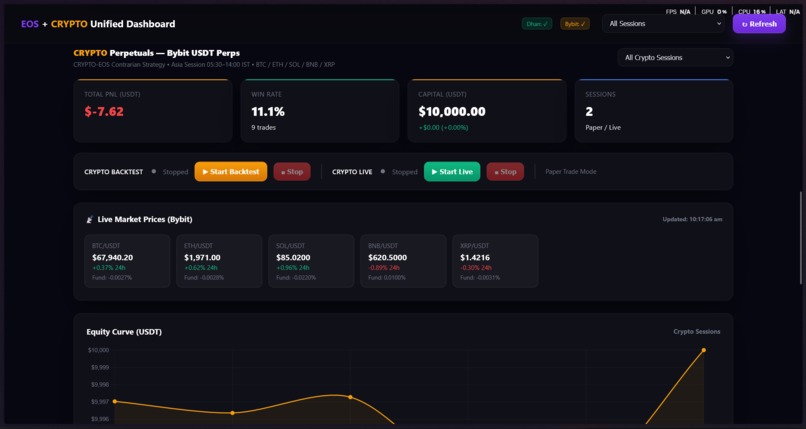Click the Crypto Backtest Stopped status dot
Image resolution: width=806 pixels, height=429 pixels.
click(x=154, y=172)
